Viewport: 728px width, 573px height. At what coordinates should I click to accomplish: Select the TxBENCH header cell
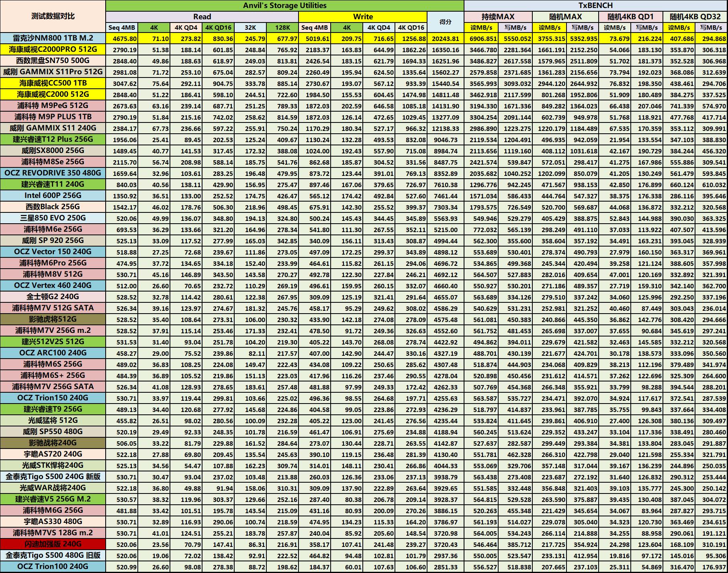(596, 6)
